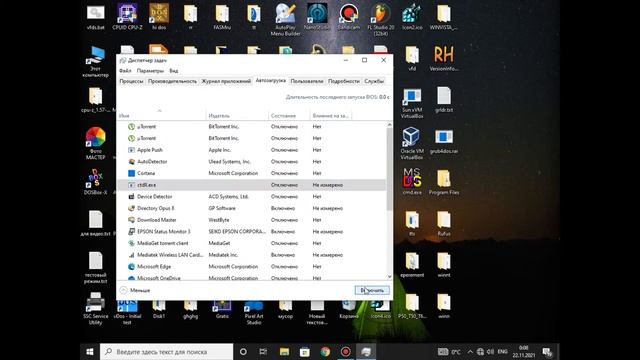The height and width of the screenshot is (360, 640).
Task: Open the cmd.exe desktop icon
Action: point(412,182)
